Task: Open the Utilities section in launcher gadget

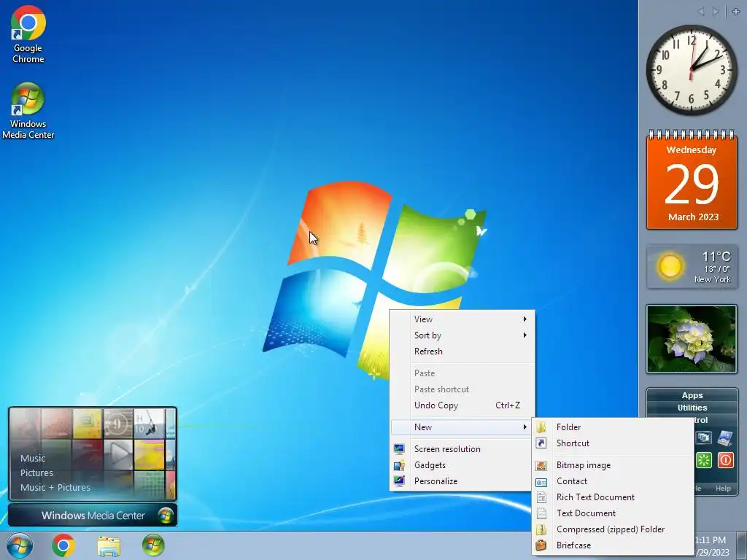Action: [692, 408]
